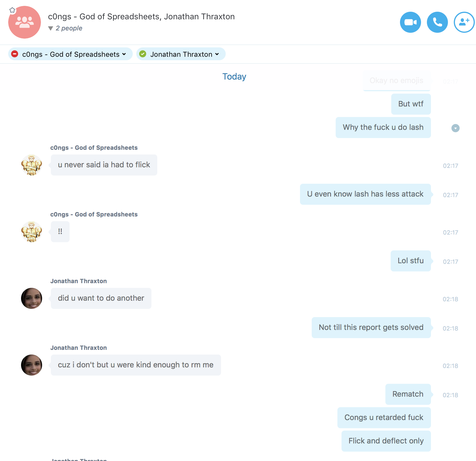Click the group conversation avatar
The height and width of the screenshot is (461, 476).
(x=25, y=22)
